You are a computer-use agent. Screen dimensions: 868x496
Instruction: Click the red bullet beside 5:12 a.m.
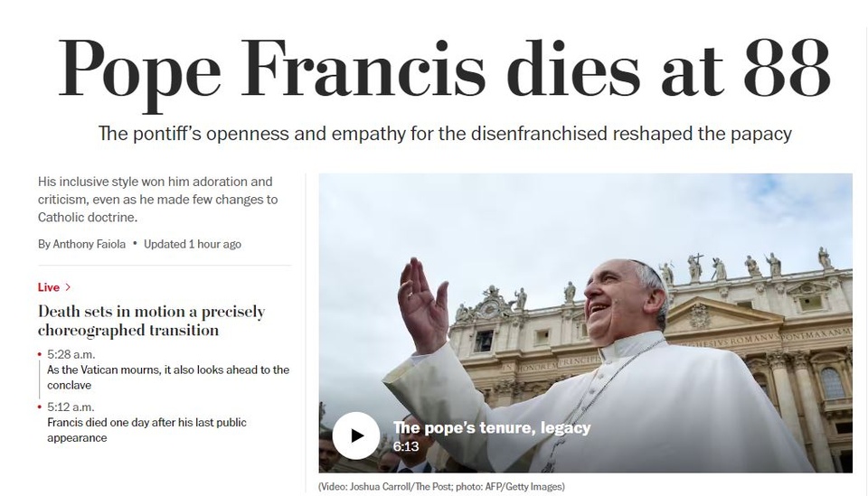pos(40,407)
